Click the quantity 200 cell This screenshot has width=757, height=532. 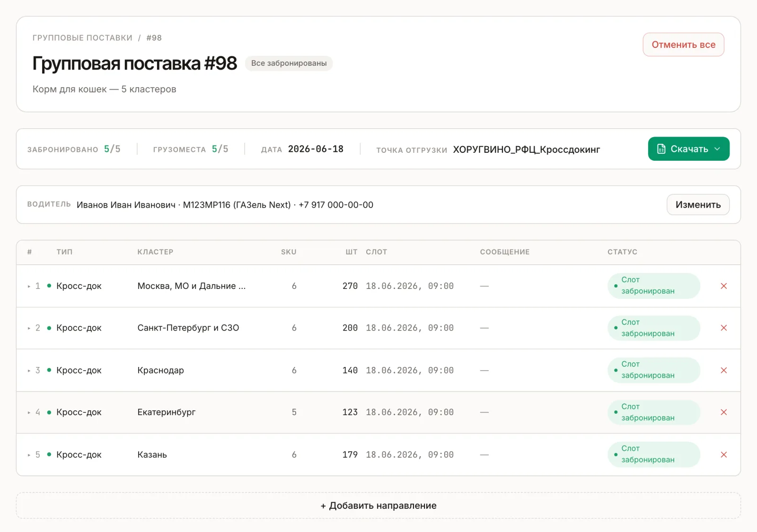350,328
